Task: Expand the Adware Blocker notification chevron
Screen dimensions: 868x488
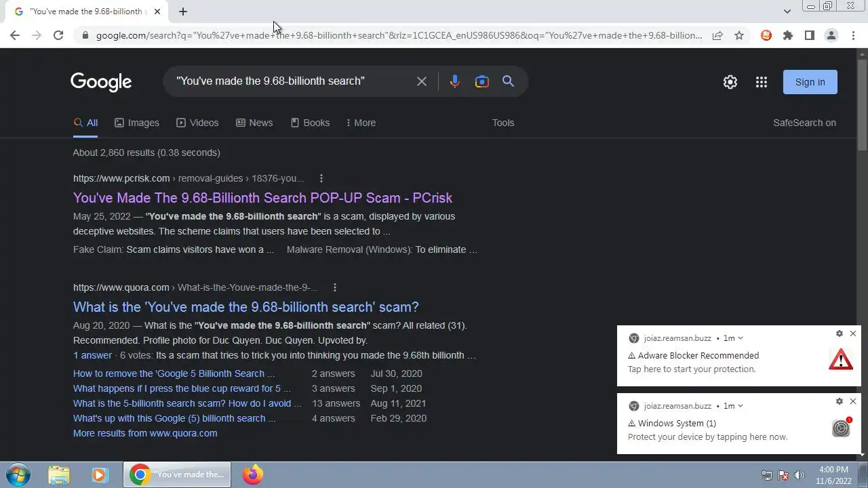Action: (x=741, y=338)
